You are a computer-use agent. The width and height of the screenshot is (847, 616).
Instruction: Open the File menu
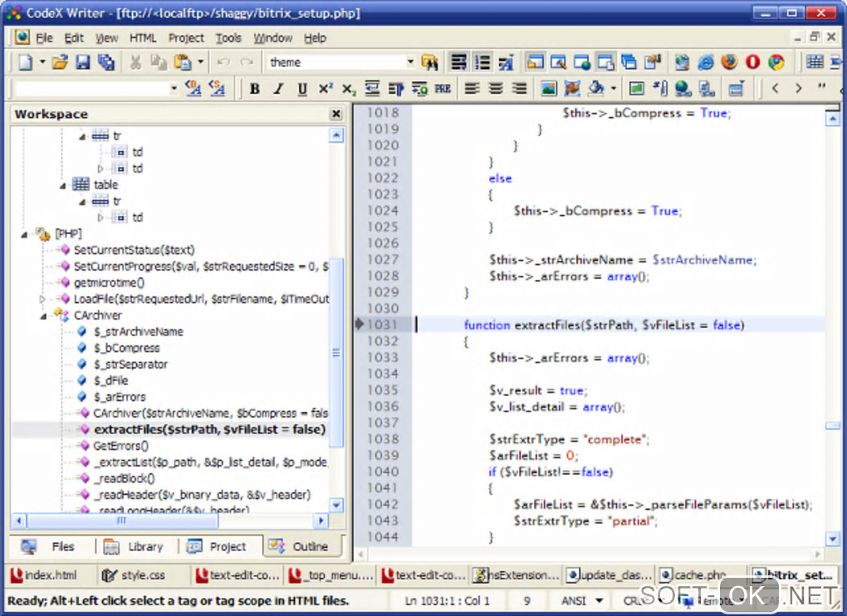coord(44,38)
